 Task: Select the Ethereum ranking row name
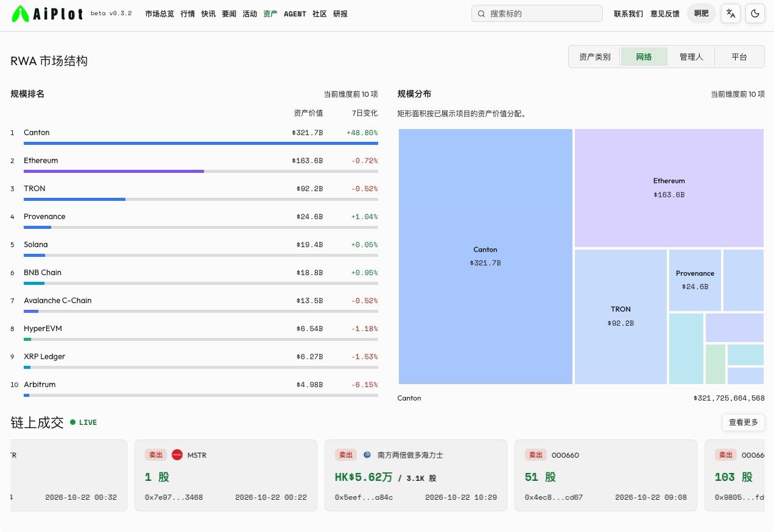[x=41, y=161]
